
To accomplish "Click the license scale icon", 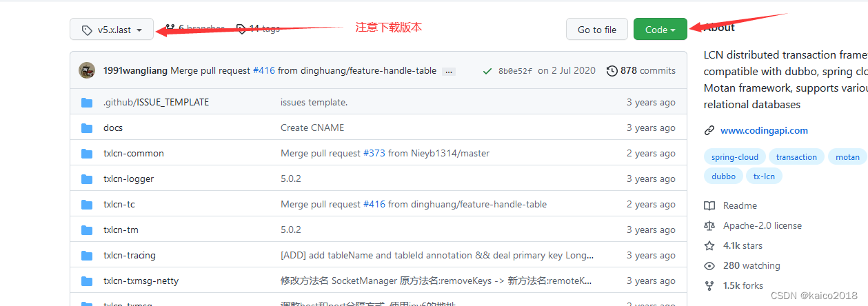I will 709,225.
